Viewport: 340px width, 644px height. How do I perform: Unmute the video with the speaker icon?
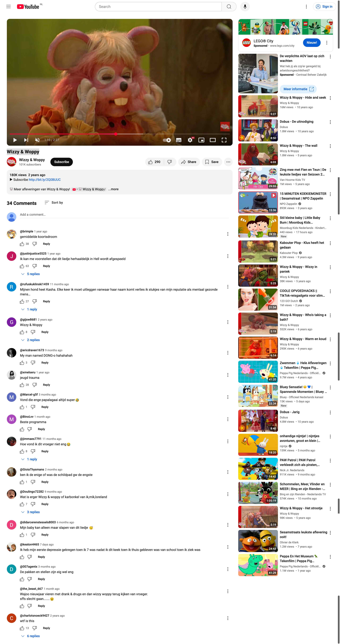click(x=37, y=140)
